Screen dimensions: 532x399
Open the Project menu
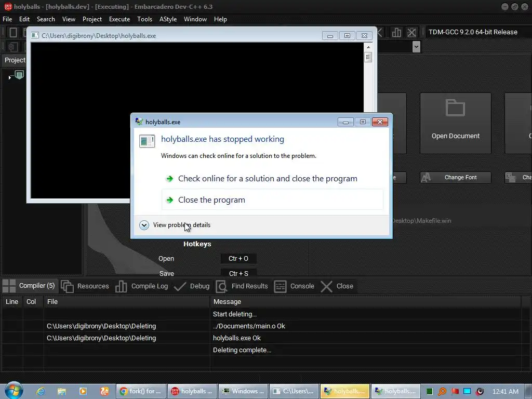pos(92,19)
